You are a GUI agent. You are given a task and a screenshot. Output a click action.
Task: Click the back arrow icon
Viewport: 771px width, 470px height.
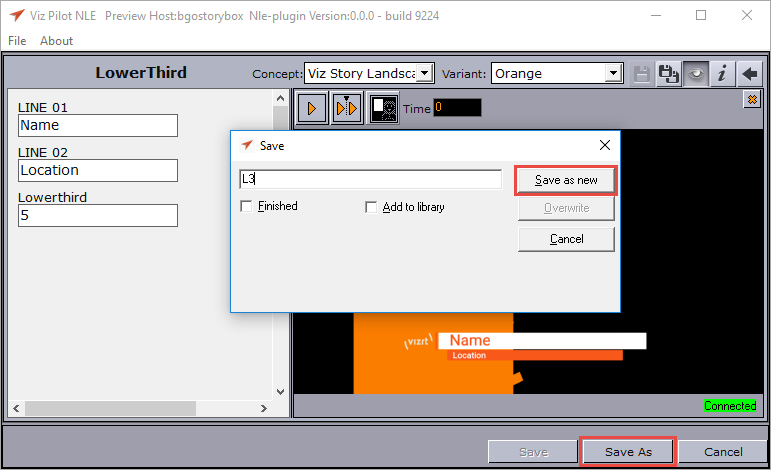coord(749,74)
